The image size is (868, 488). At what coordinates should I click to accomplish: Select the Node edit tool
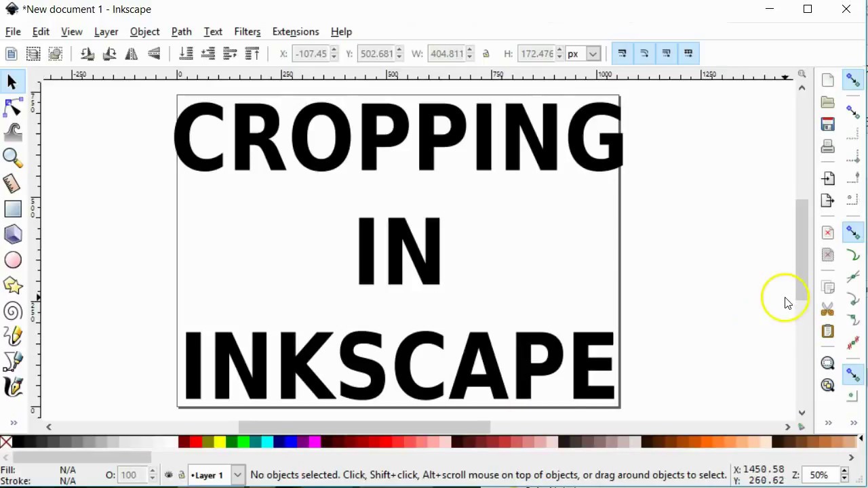pyautogui.click(x=12, y=107)
